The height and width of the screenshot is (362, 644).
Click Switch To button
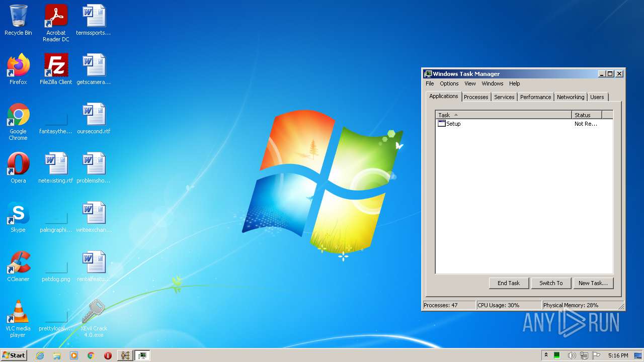[551, 283]
